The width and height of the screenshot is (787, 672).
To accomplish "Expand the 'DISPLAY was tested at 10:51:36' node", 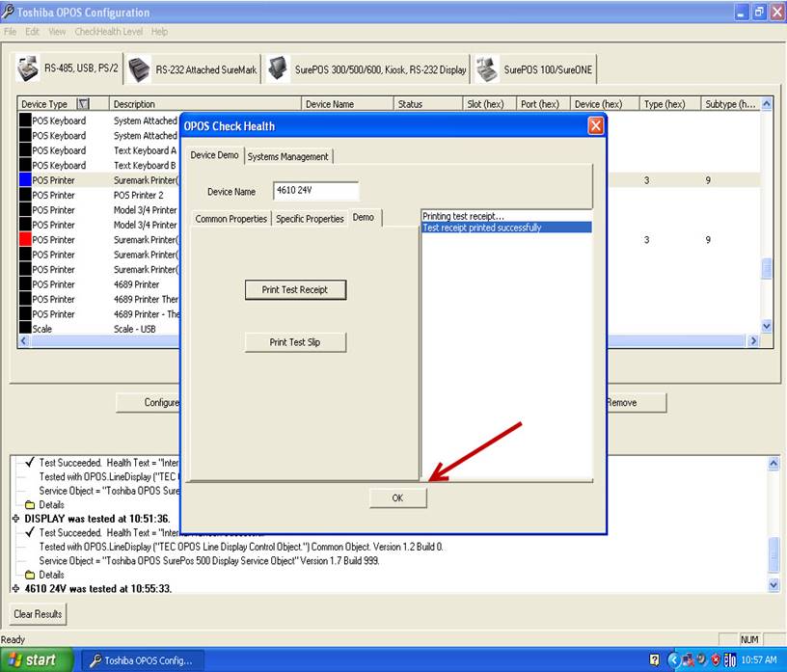I will (x=15, y=518).
